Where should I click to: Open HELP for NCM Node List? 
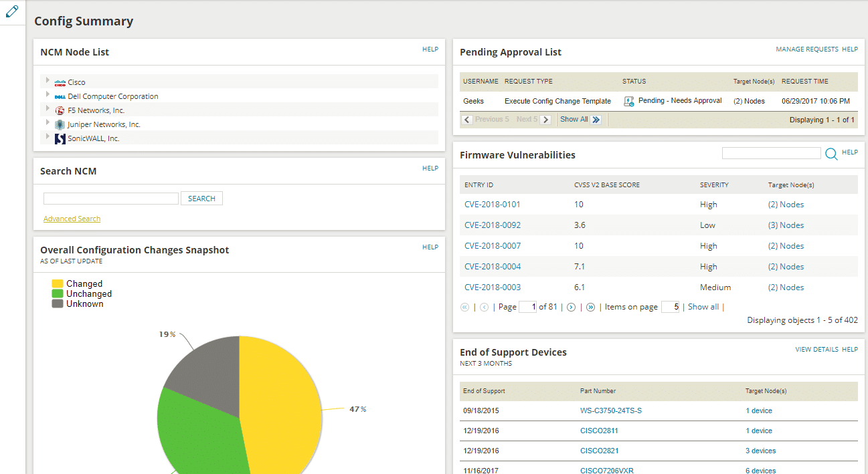click(x=430, y=49)
